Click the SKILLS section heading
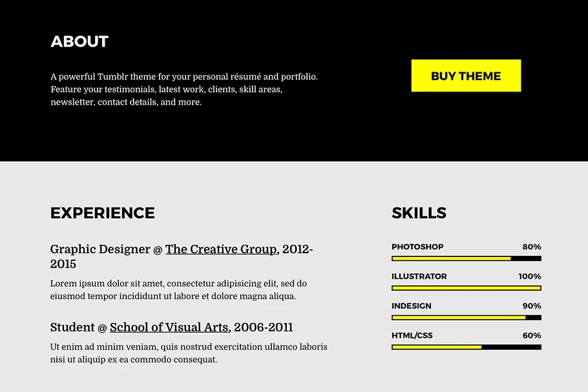 click(419, 213)
